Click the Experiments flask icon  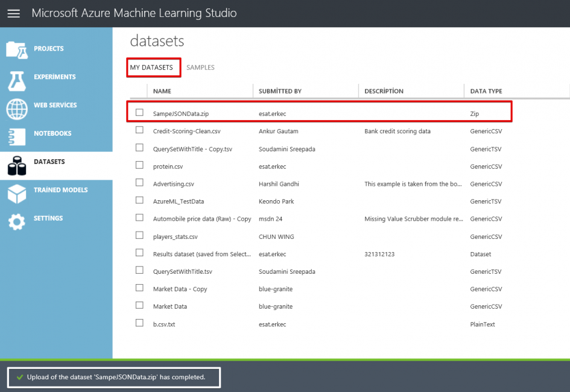pos(16,77)
